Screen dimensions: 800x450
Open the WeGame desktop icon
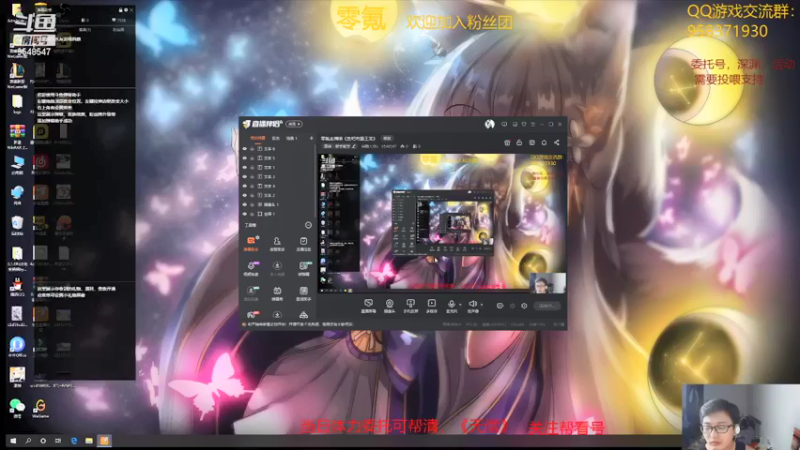click(40, 408)
